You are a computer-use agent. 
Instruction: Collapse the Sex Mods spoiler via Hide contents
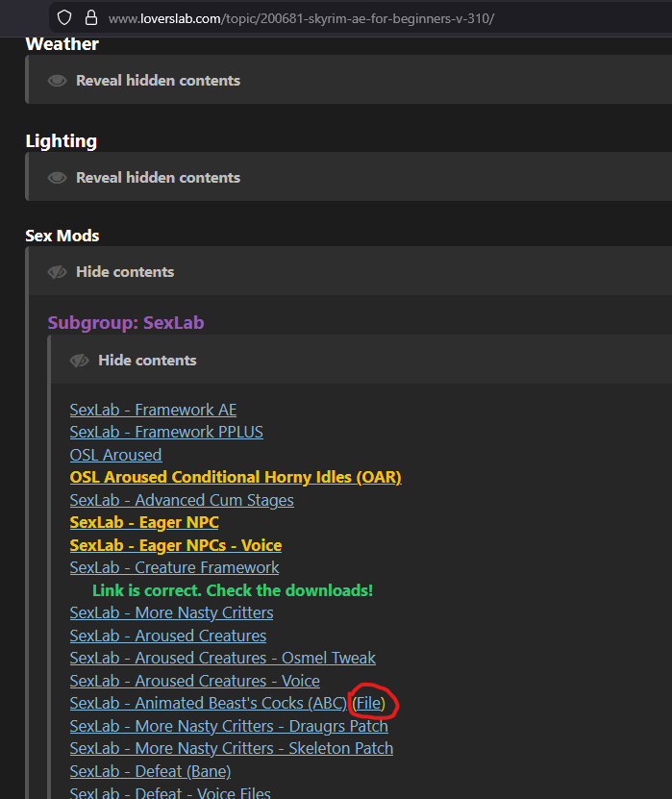pyautogui.click(x=125, y=272)
